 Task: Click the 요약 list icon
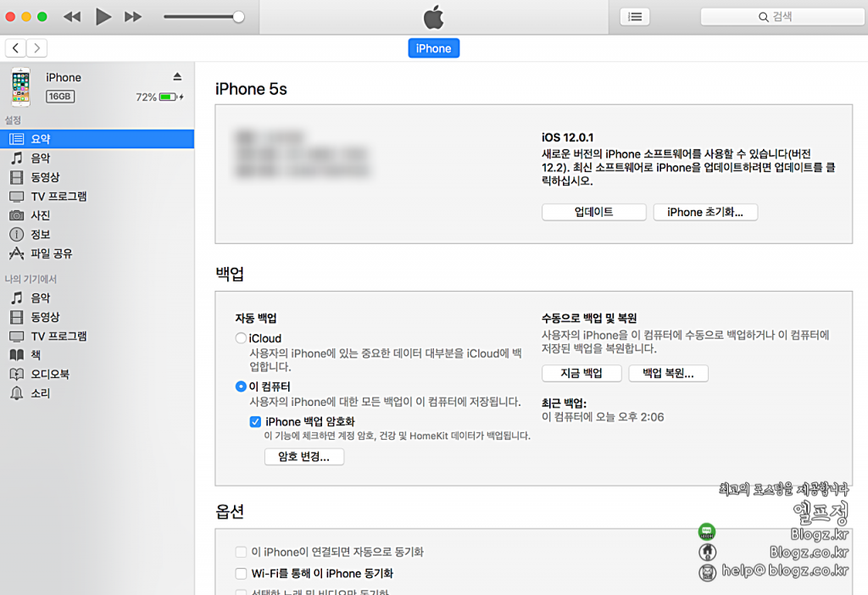17,139
